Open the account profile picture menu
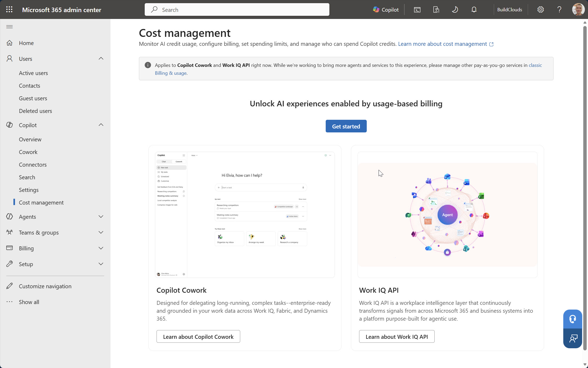The width and height of the screenshot is (588, 368). [x=578, y=9]
